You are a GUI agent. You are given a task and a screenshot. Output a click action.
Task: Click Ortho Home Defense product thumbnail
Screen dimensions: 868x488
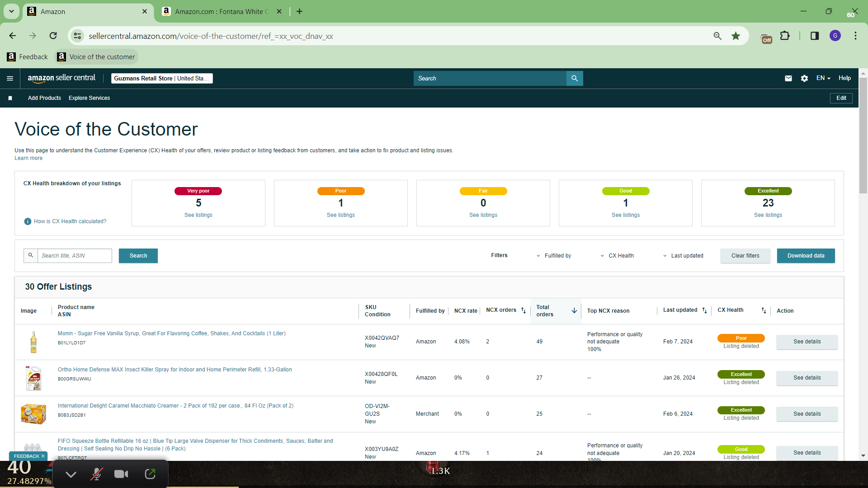pos(33,378)
